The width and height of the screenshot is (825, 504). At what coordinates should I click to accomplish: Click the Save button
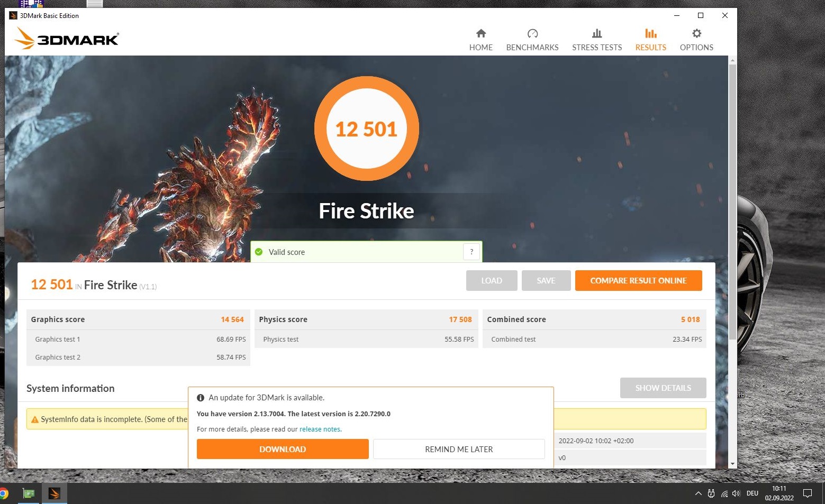(546, 280)
